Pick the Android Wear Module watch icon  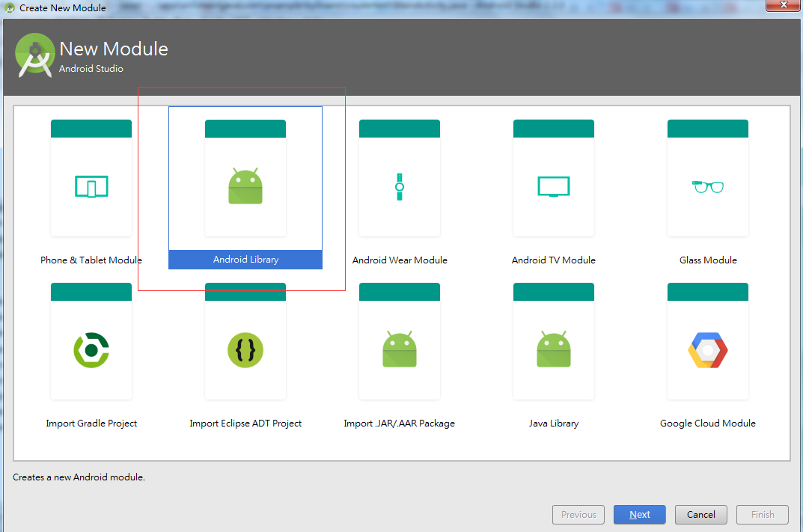pyautogui.click(x=400, y=186)
